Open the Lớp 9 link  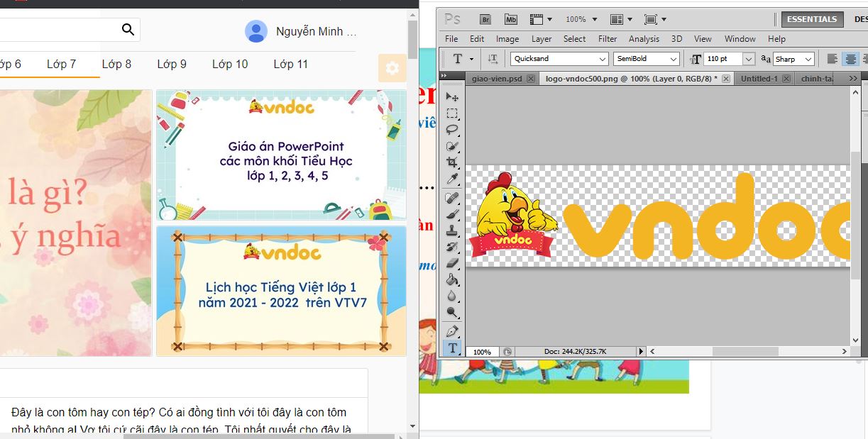(x=172, y=64)
